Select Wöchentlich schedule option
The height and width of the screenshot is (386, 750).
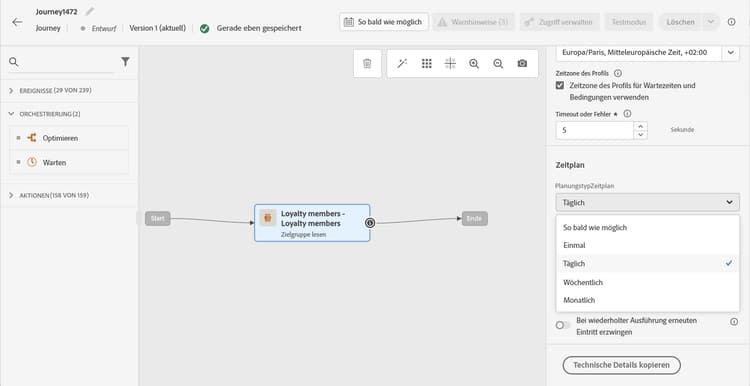(648, 282)
